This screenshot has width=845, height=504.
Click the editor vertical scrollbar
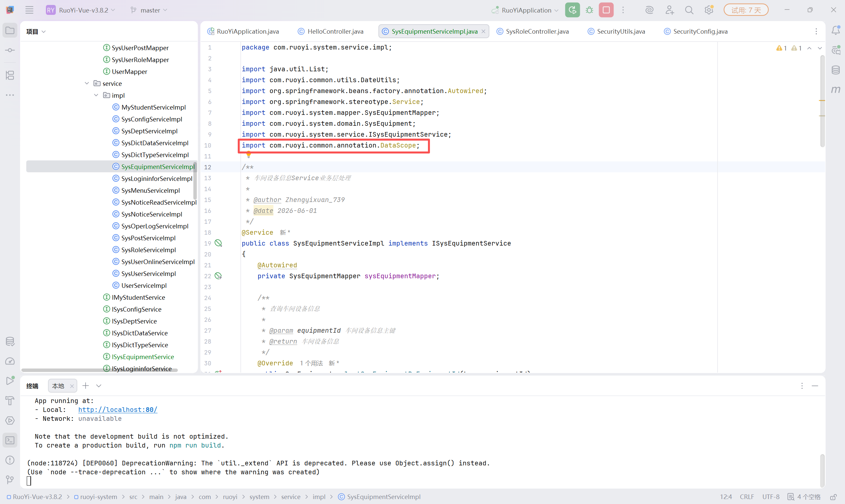822,102
